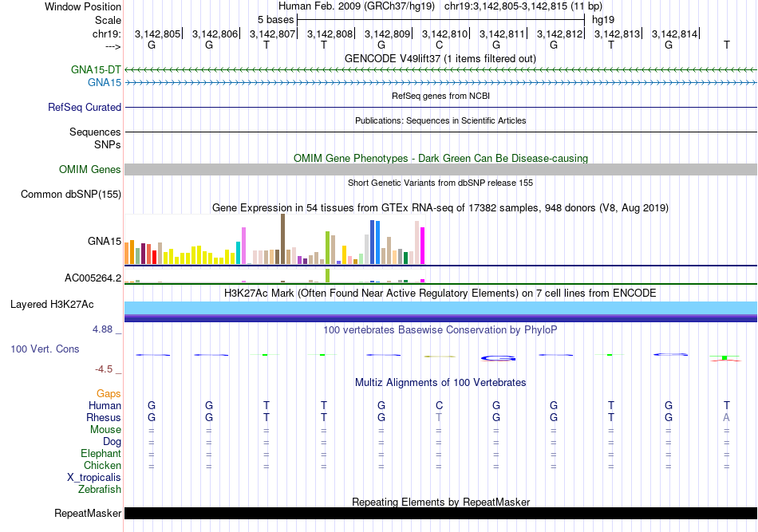Click the tallest brown GNA15 expression bar

click(282, 239)
